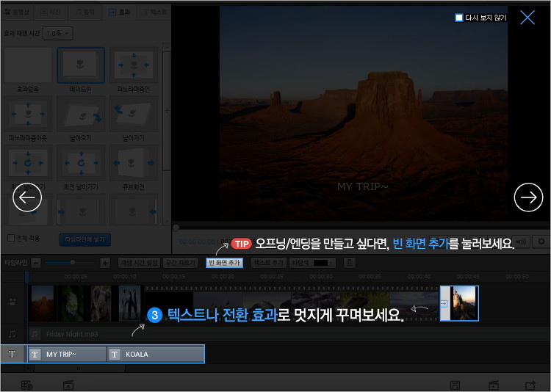Click the 재생 시간 설정 button
Viewport: 551px width, 392px height.
pos(139,262)
